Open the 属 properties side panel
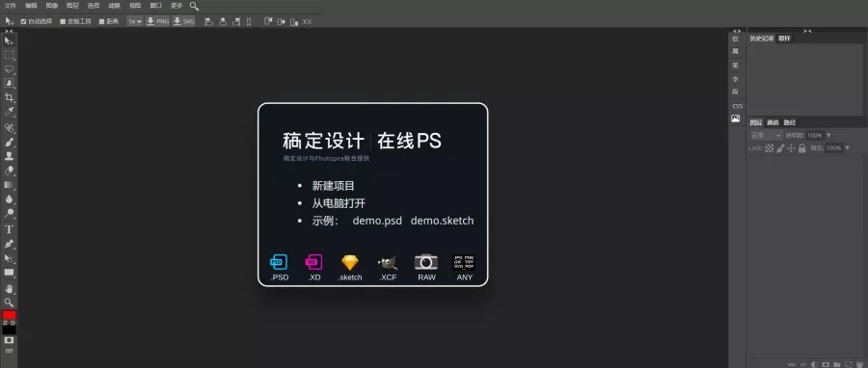Image resolution: width=868 pixels, height=368 pixels. point(736,51)
